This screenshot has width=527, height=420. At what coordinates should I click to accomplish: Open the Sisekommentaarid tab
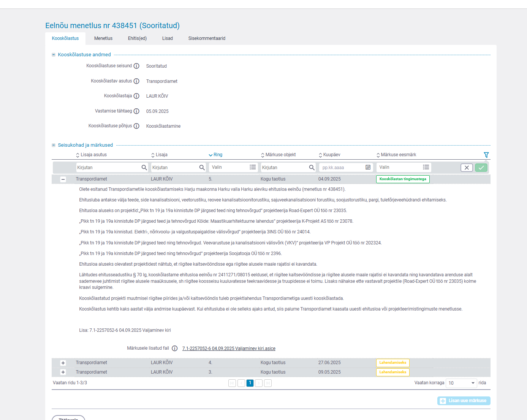[207, 38]
